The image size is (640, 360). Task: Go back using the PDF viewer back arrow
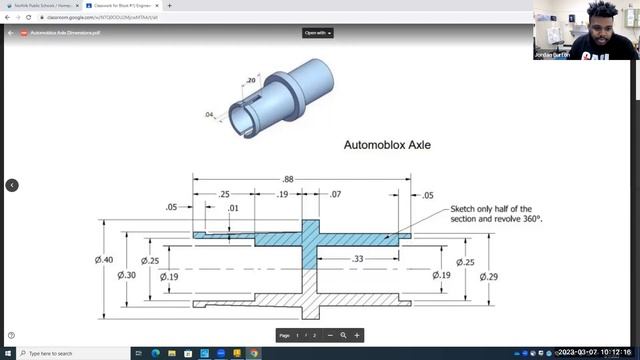pos(11,33)
